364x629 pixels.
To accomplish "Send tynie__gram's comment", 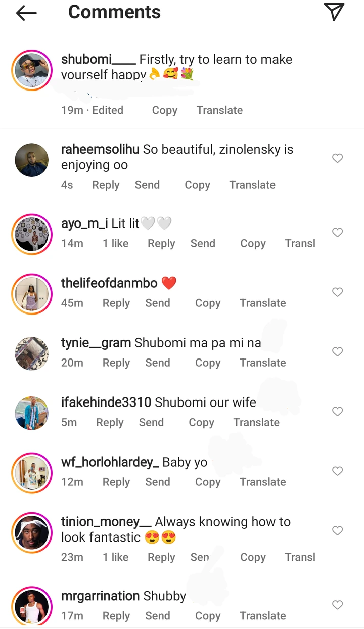I will coord(158,363).
